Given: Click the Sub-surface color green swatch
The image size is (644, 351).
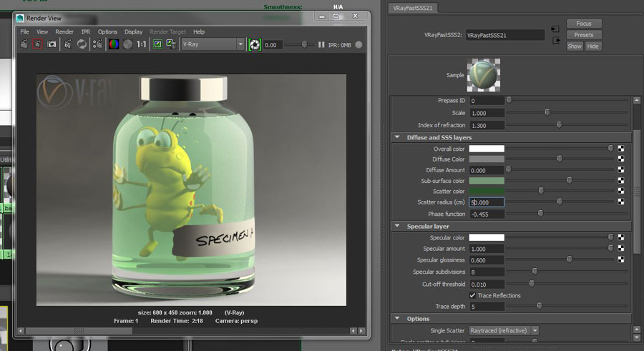Looking at the screenshot, I should point(487,181).
